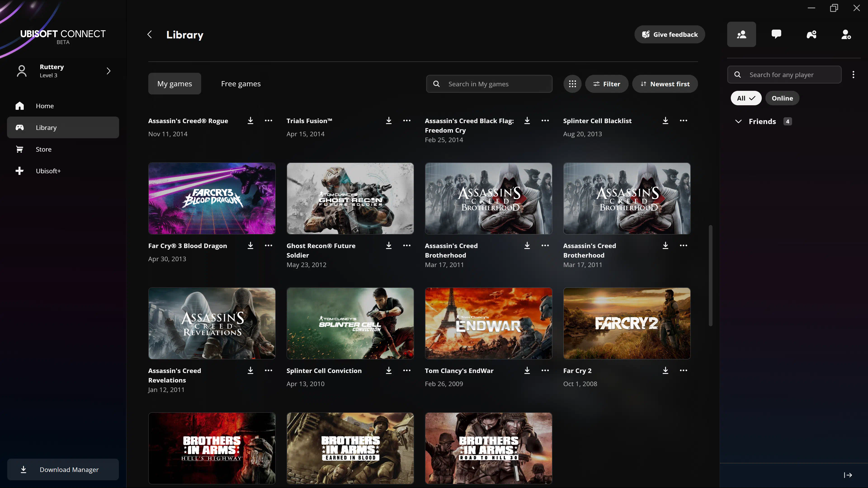Open friends panel three-dot options menu
868x488 pixels.
click(x=853, y=74)
